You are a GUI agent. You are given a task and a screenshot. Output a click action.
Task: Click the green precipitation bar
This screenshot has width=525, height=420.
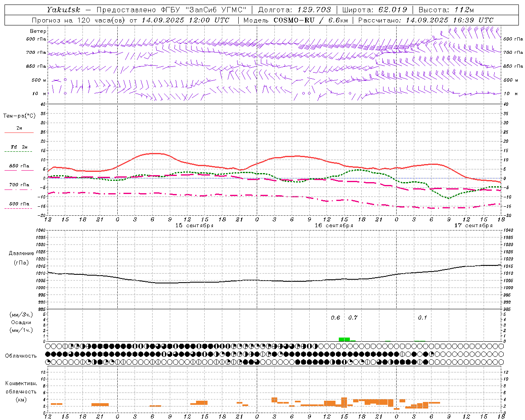tap(344, 339)
